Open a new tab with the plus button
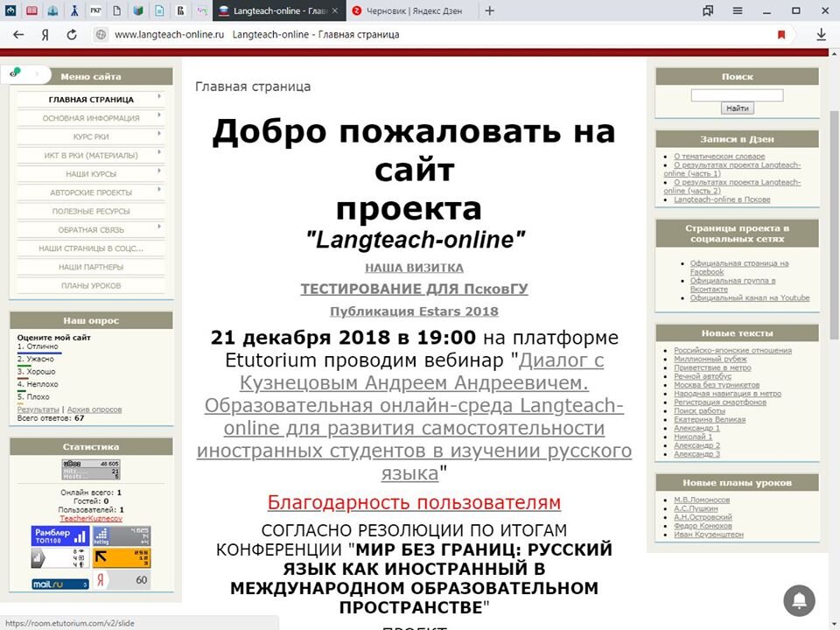840x630 pixels. pyautogui.click(x=489, y=10)
